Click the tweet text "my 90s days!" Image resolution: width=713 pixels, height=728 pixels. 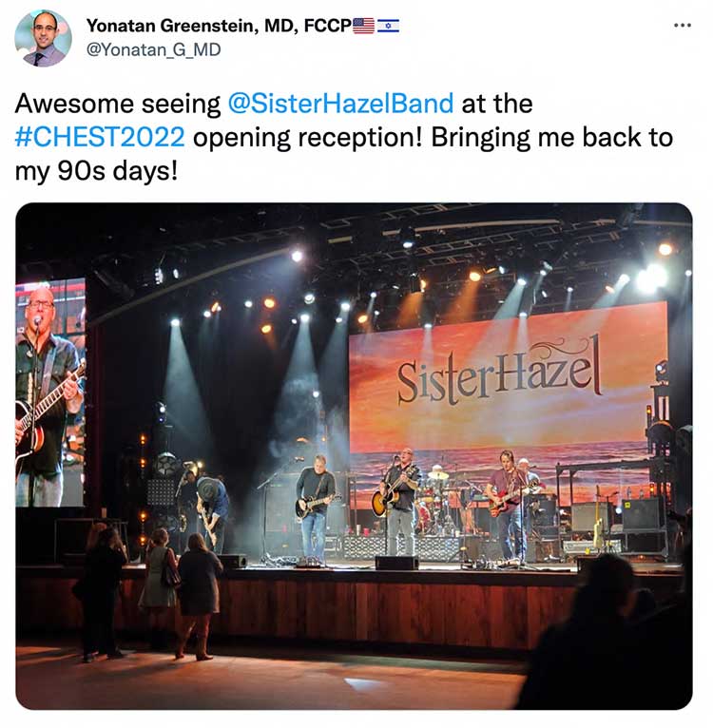tap(97, 171)
